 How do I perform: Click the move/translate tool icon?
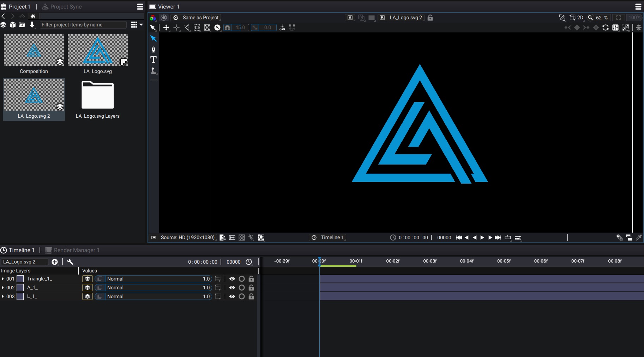[x=166, y=27]
